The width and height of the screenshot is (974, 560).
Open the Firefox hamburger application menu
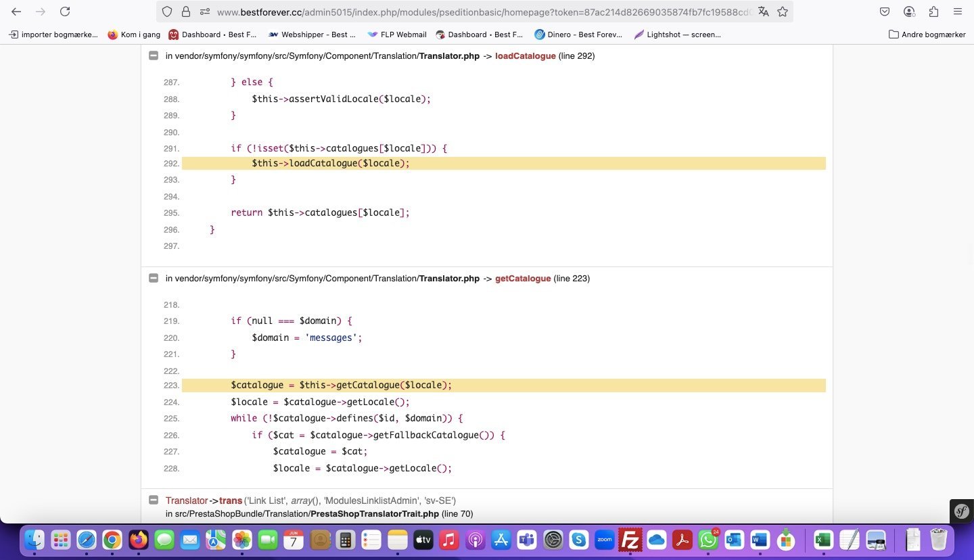958,11
